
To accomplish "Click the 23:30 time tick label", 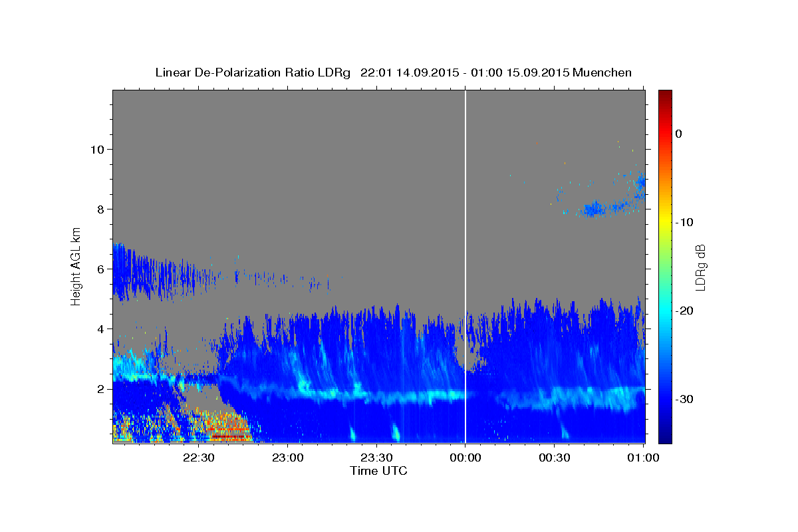I will tap(376, 458).
